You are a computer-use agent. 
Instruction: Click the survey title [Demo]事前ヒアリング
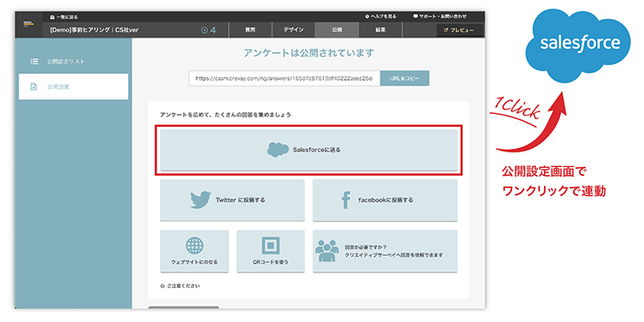coord(95,30)
